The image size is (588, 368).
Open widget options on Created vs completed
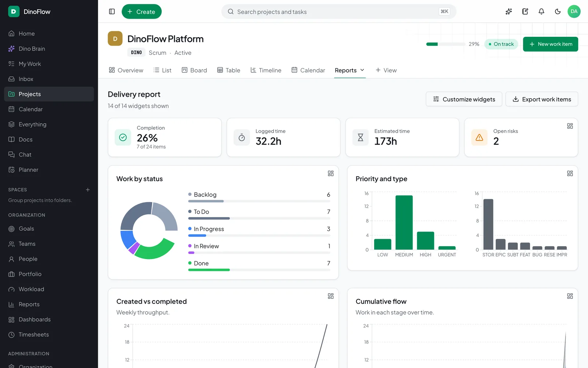[x=331, y=296]
